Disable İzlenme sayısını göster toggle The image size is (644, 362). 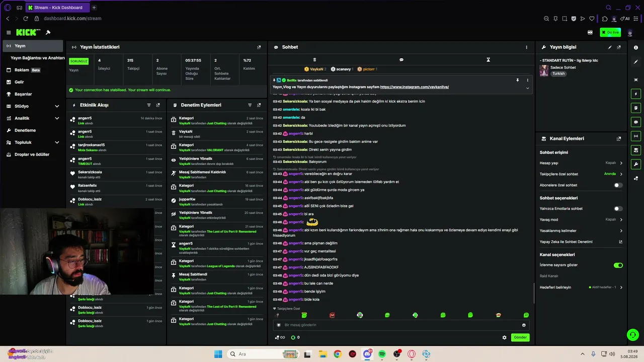pos(618,265)
